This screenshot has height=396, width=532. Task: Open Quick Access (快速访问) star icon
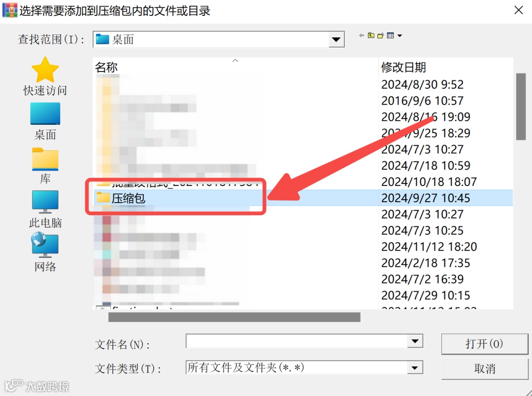45,70
